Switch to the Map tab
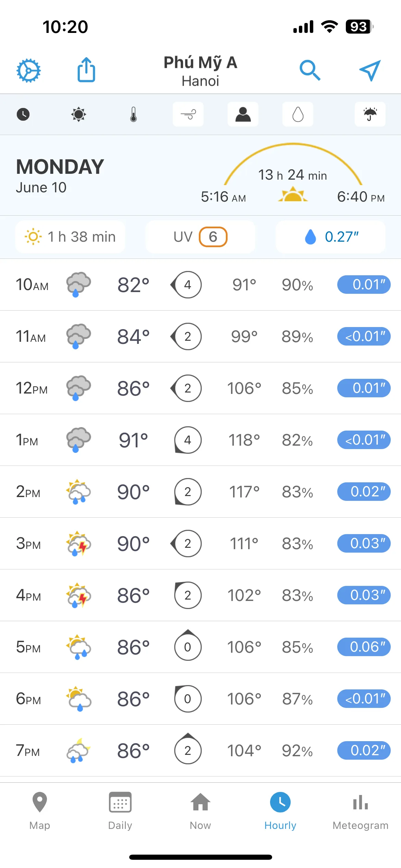The height and width of the screenshot is (868, 401). pos(40,811)
